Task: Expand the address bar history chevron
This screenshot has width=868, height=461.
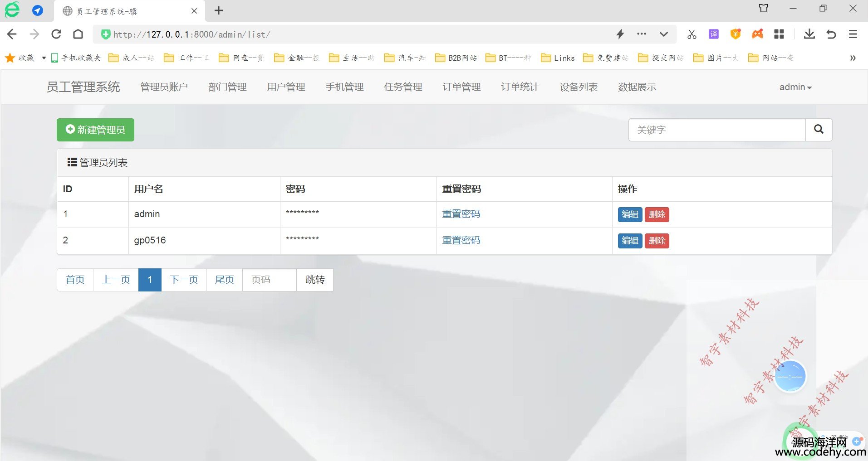Action: click(x=663, y=34)
